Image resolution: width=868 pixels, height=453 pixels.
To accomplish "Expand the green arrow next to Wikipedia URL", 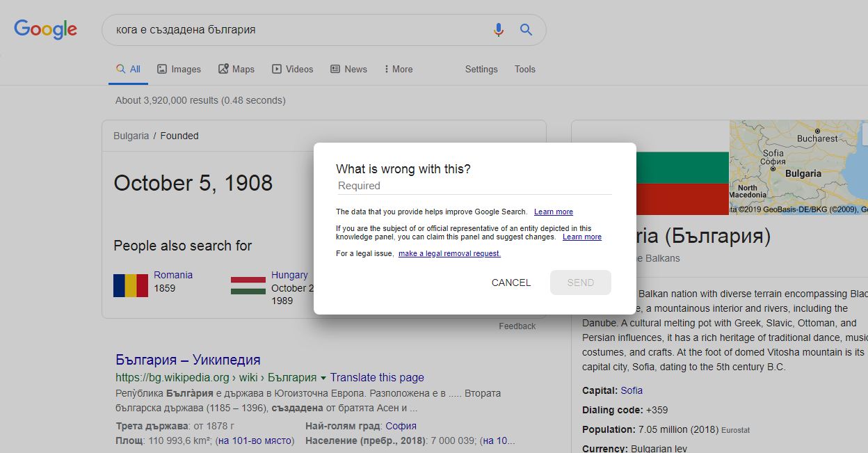I will coord(323,378).
